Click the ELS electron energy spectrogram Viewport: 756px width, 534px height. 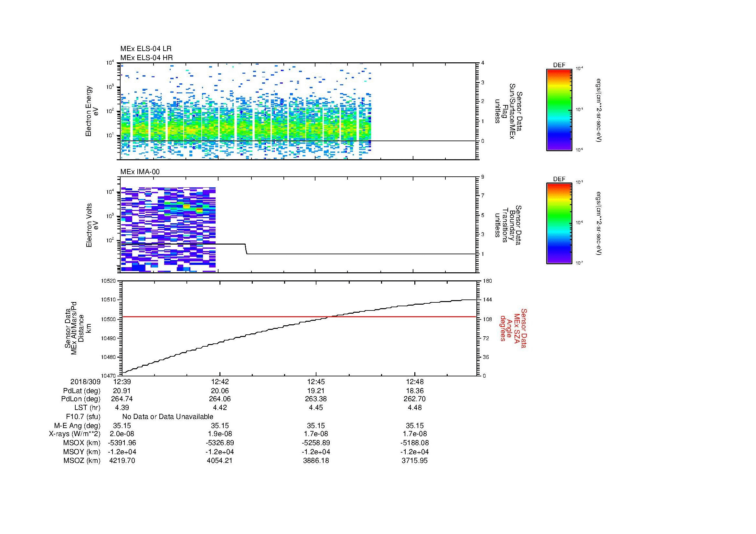click(x=246, y=111)
